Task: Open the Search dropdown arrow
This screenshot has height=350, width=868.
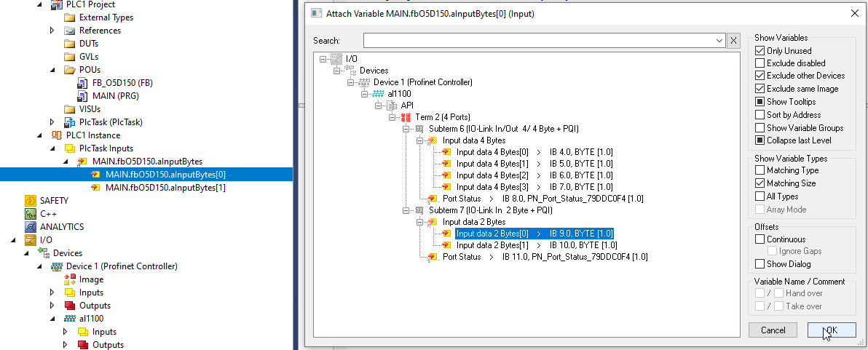Action: click(x=719, y=40)
